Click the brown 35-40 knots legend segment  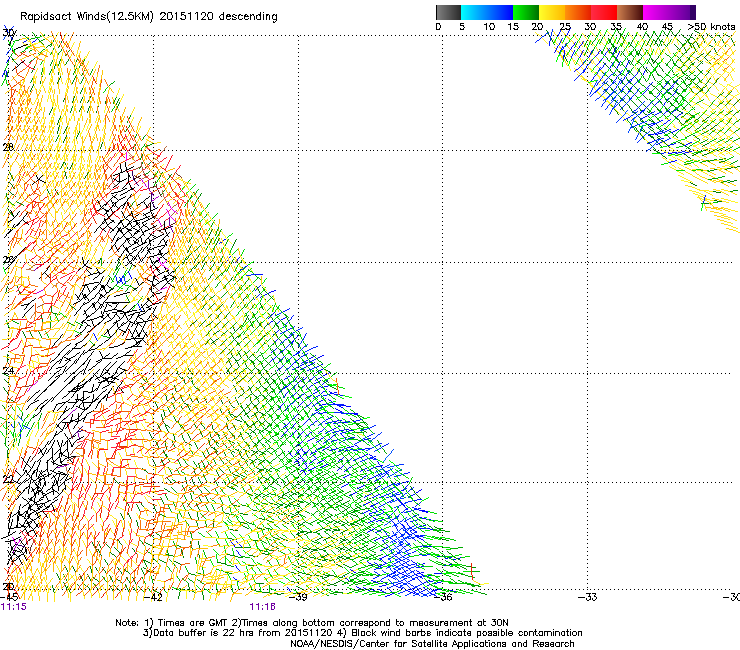point(630,12)
